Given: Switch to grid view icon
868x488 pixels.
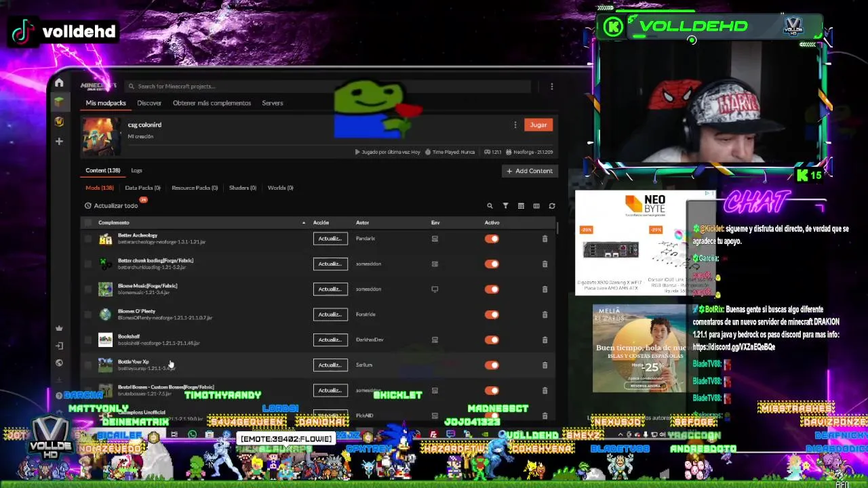Looking at the screenshot, I should [521, 206].
